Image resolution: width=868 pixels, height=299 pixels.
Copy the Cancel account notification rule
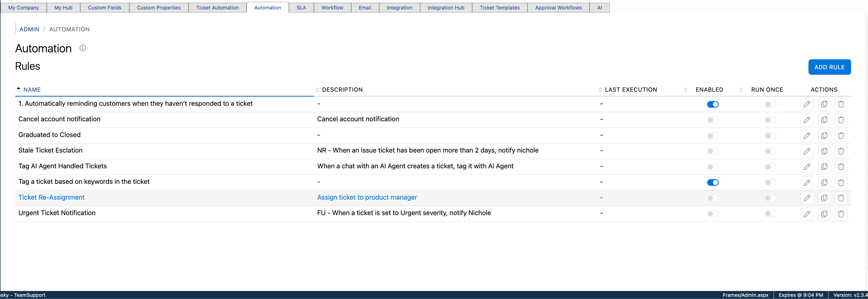824,120
